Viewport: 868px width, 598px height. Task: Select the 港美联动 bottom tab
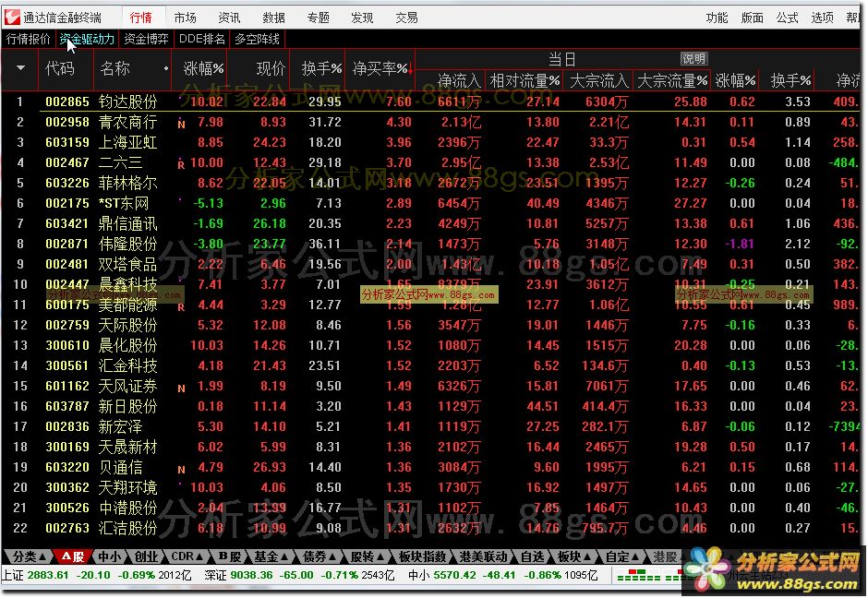coord(484,556)
